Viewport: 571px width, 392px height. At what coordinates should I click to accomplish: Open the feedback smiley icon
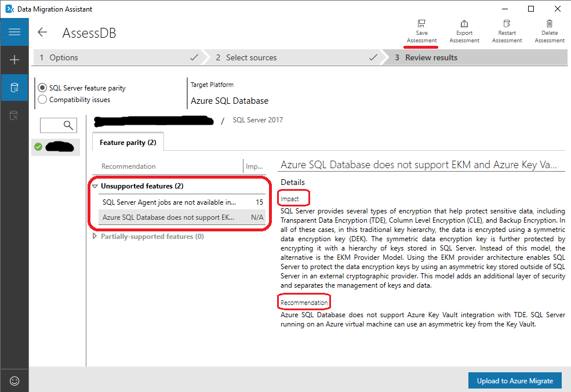[14, 380]
